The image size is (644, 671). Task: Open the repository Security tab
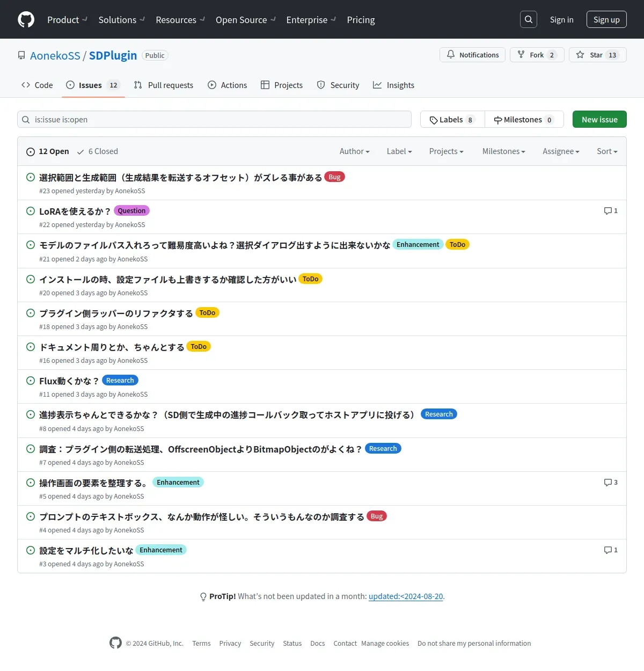tap(338, 85)
